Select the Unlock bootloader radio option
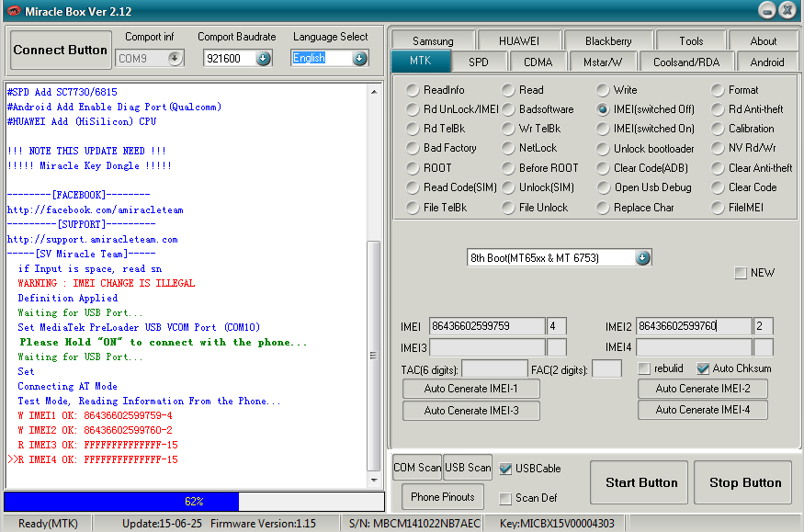Image resolution: width=804 pixels, height=532 pixels. [x=603, y=149]
